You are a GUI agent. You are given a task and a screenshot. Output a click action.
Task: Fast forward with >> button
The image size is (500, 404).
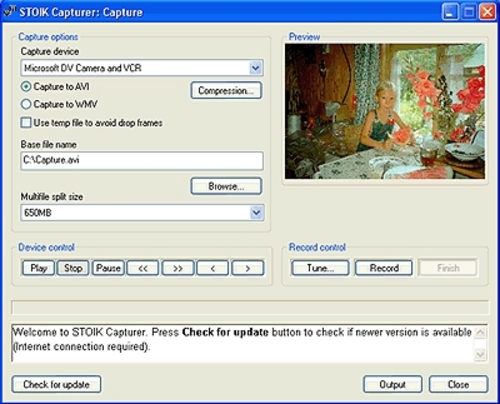(178, 268)
